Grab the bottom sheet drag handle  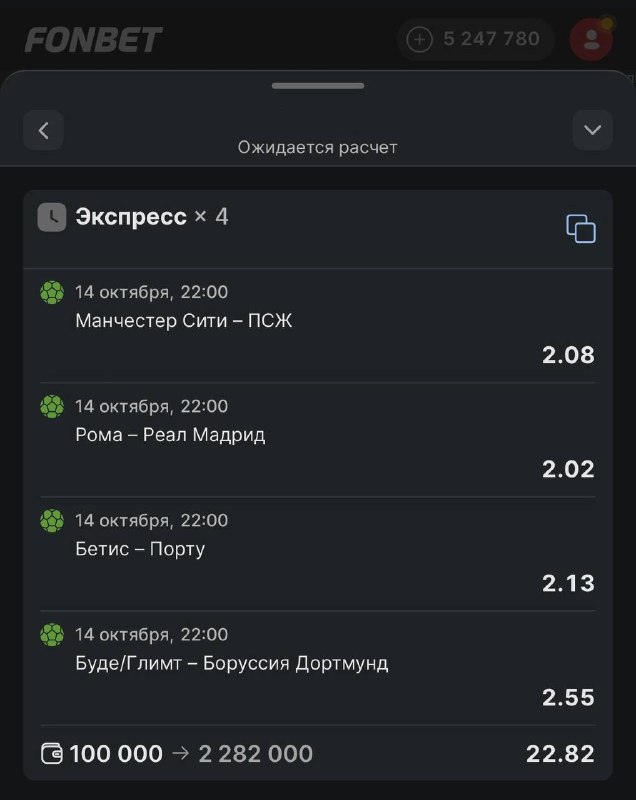pos(318,86)
